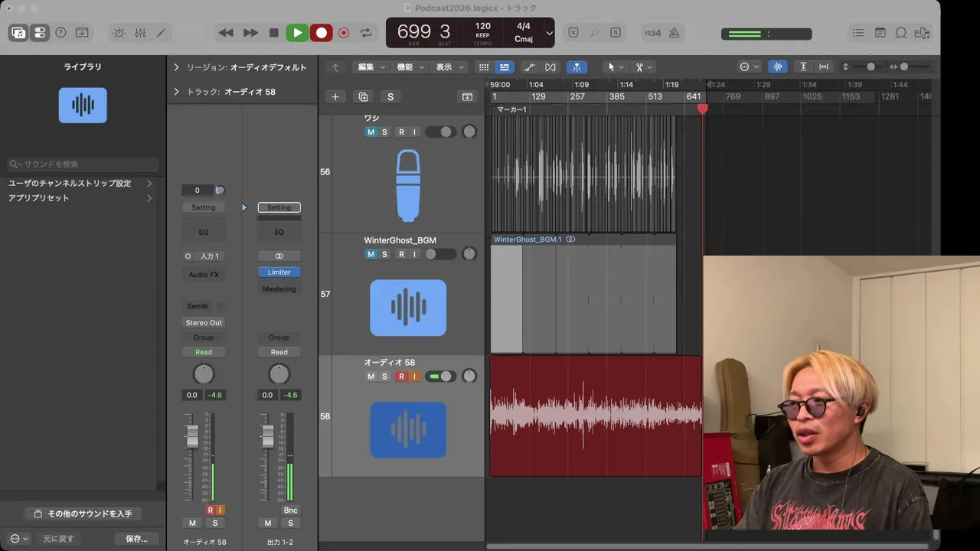Open ユーザのチャンネルストリップ設定 library folder
The height and width of the screenshot is (551, 980).
pos(80,184)
